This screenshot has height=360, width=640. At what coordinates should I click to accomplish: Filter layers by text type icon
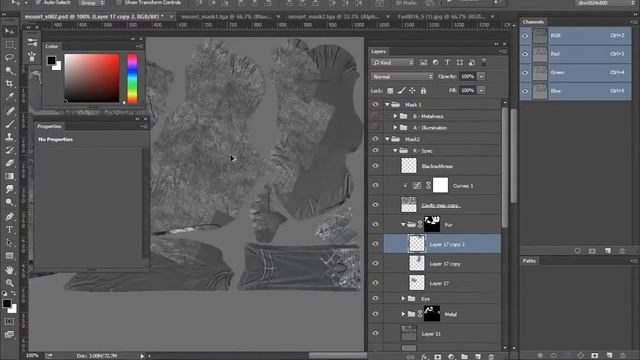click(x=447, y=62)
